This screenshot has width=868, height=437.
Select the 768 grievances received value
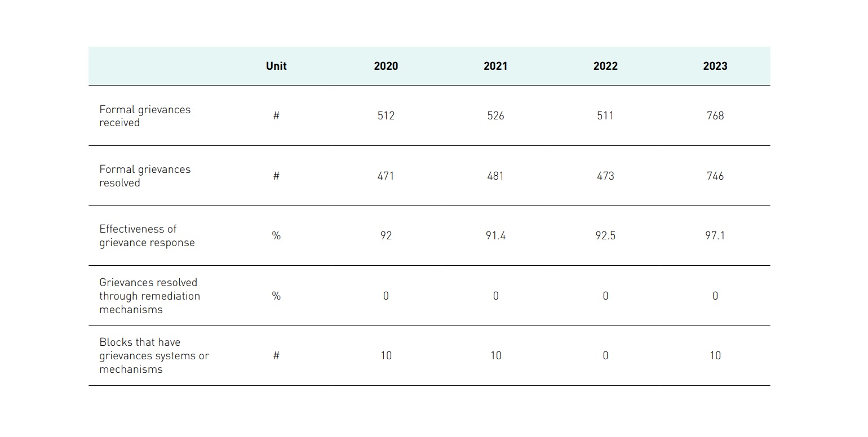[715, 116]
